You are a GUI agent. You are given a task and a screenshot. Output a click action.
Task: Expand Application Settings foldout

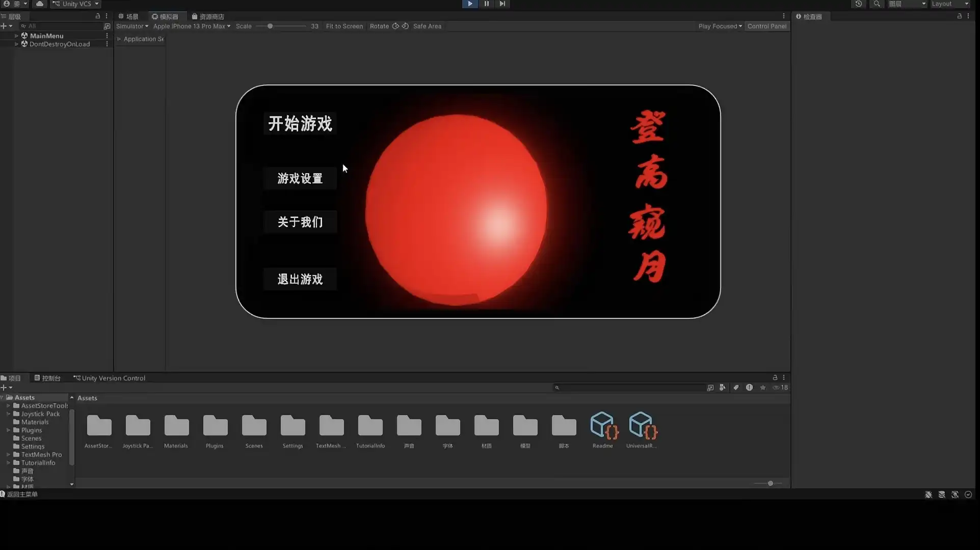click(119, 39)
